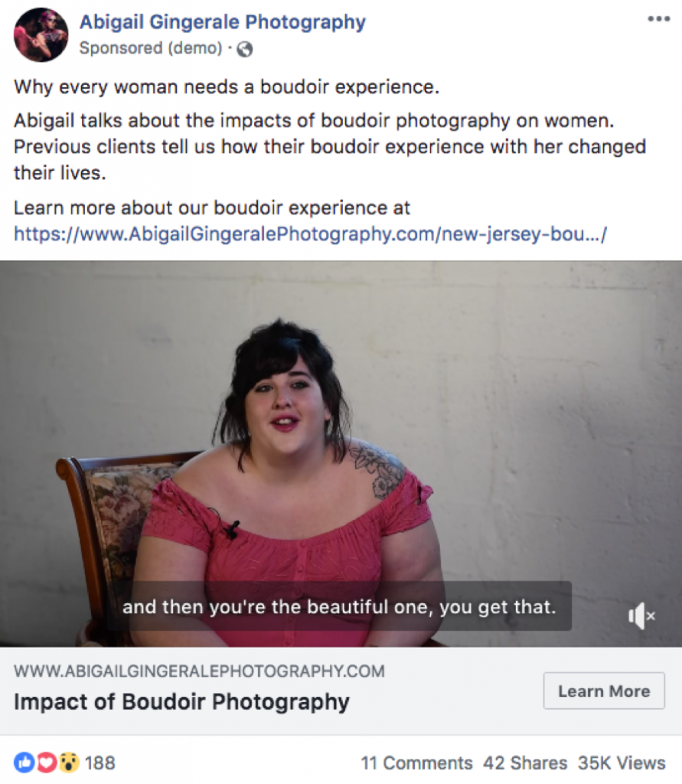The image size is (682, 784).
Task: View the 188 reactions count
Action: [100, 763]
